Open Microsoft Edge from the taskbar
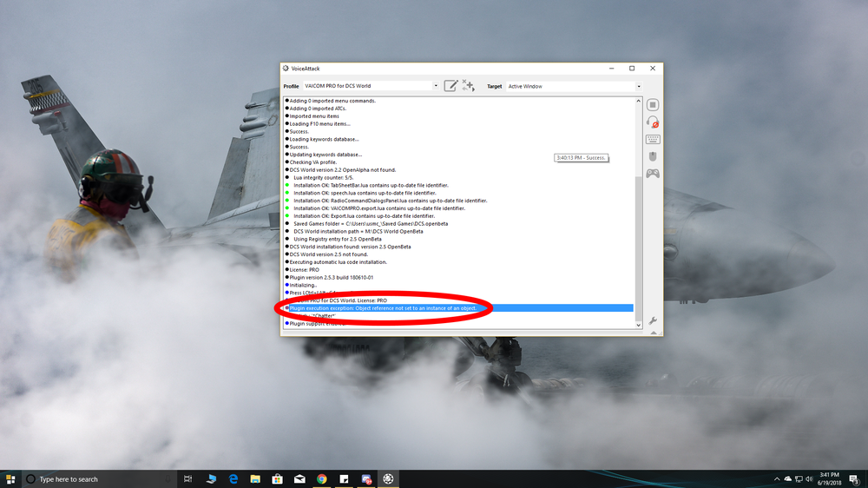The width and height of the screenshot is (868, 488). coord(233,478)
